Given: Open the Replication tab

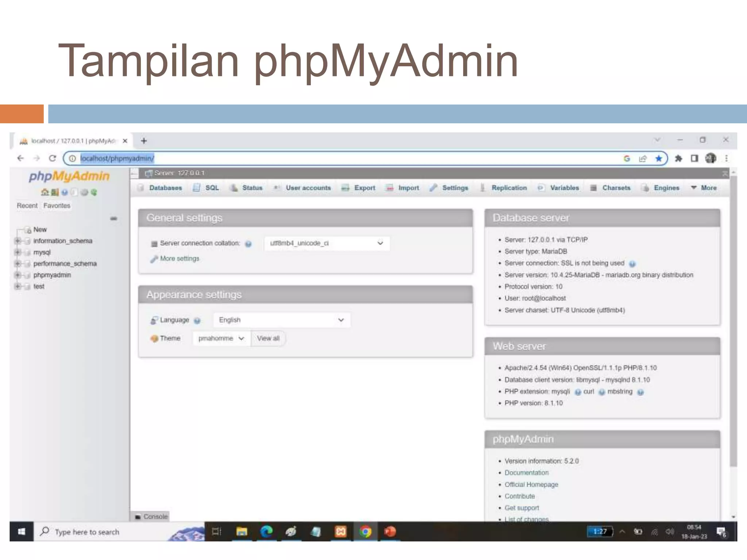Looking at the screenshot, I should pyautogui.click(x=503, y=188).
